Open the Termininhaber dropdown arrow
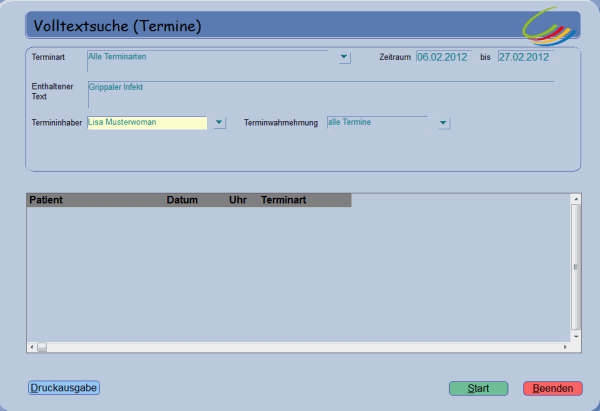600x411 pixels. coord(219,122)
